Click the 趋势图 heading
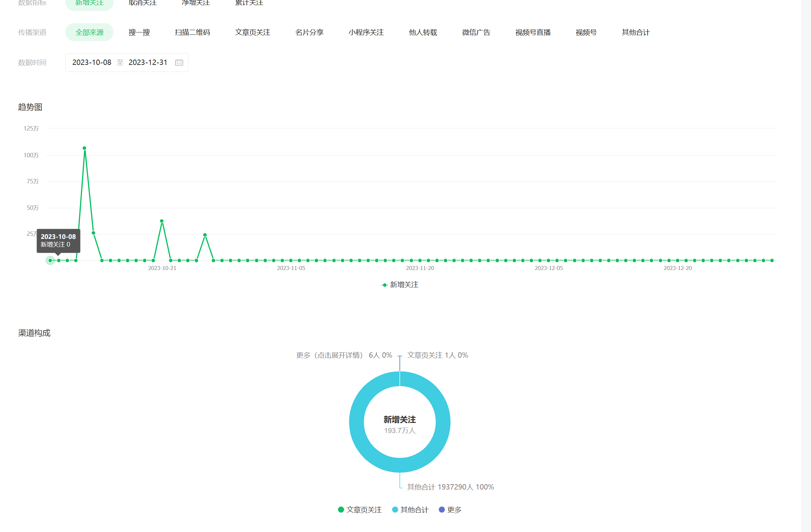This screenshot has height=532, width=811. coord(30,107)
